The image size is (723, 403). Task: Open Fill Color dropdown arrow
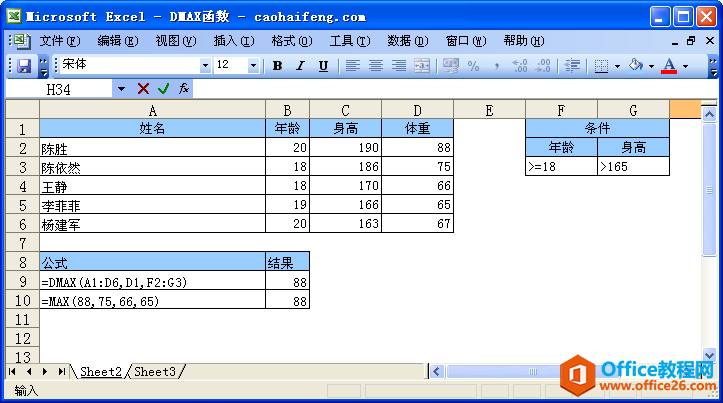pyautogui.click(x=652, y=66)
